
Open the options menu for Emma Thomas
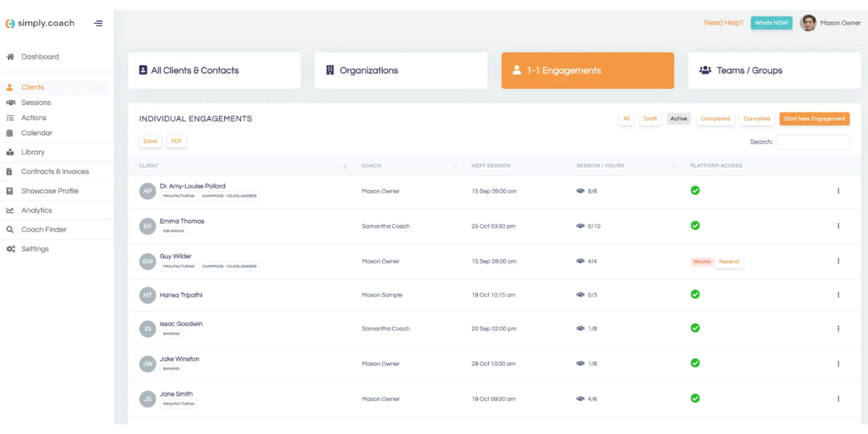(838, 226)
